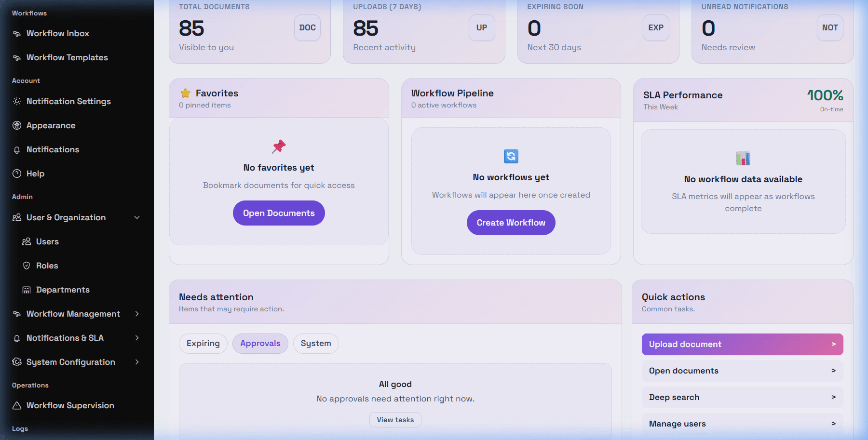
Task: Click arrow on Open documents action
Action: click(833, 371)
